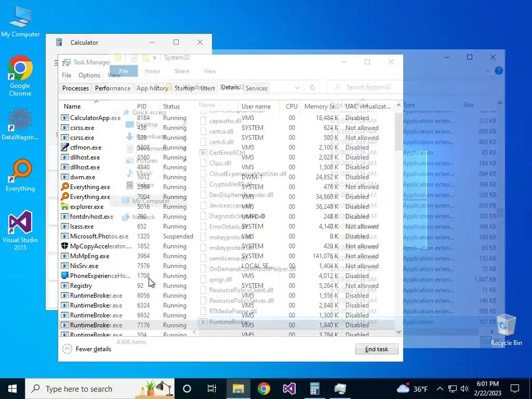532x399 pixels.
Task: Select the MsMpEng.exe process row
Action: [x=227, y=256]
